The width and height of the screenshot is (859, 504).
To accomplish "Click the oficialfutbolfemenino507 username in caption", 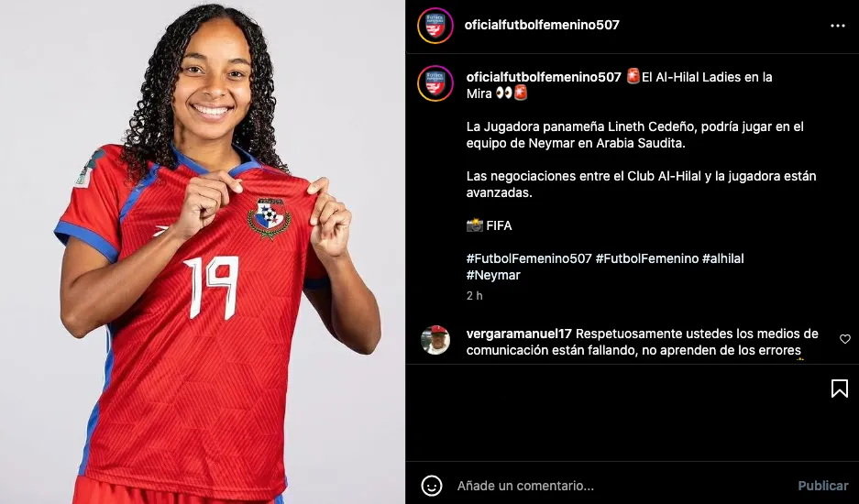I will [544, 77].
